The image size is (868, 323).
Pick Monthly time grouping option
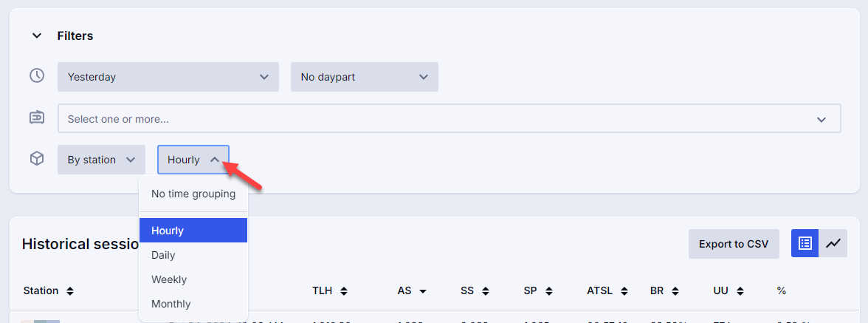coord(171,304)
